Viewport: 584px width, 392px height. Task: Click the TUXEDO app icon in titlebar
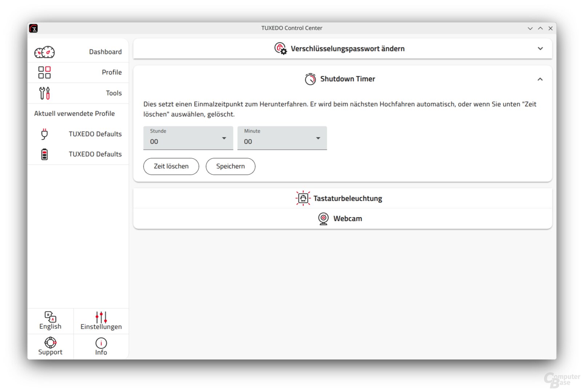point(33,28)
